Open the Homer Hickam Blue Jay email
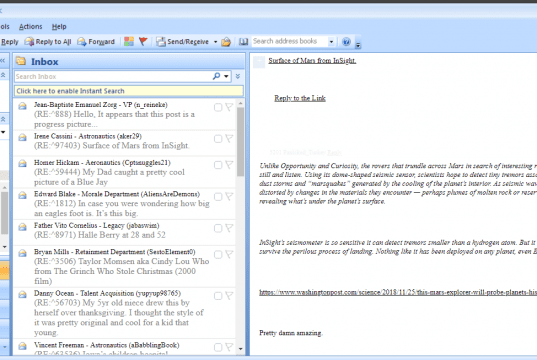Image resolution: width=537 pixels, height=360 pixels. coord(124,172)
